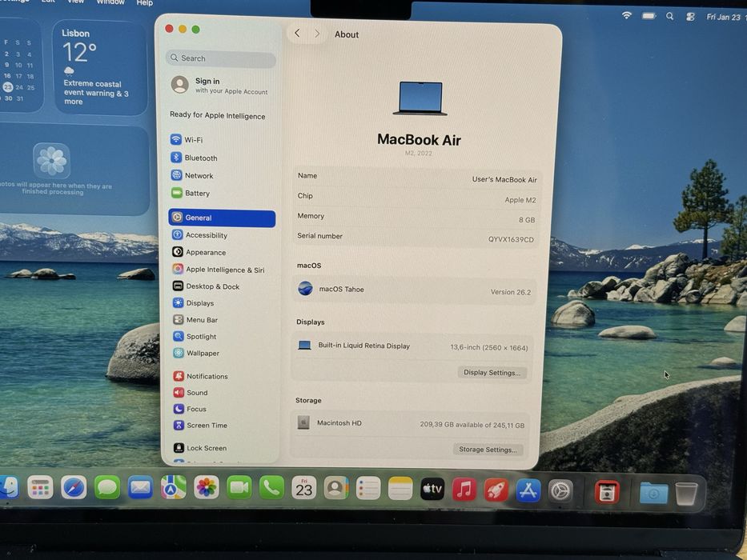Open Messages from the Dock
The image size is (747, 560).
(107, 488)
